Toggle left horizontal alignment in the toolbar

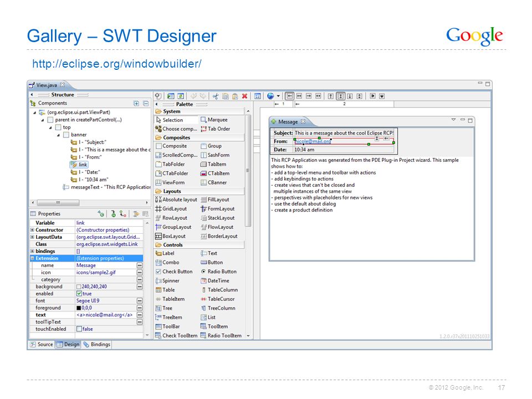289,96
